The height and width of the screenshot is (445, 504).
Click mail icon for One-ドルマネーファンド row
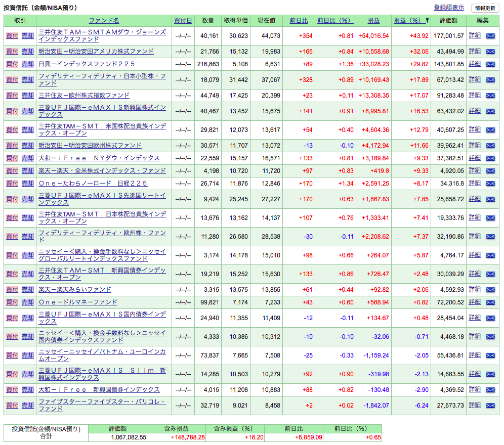coord(490,303)
